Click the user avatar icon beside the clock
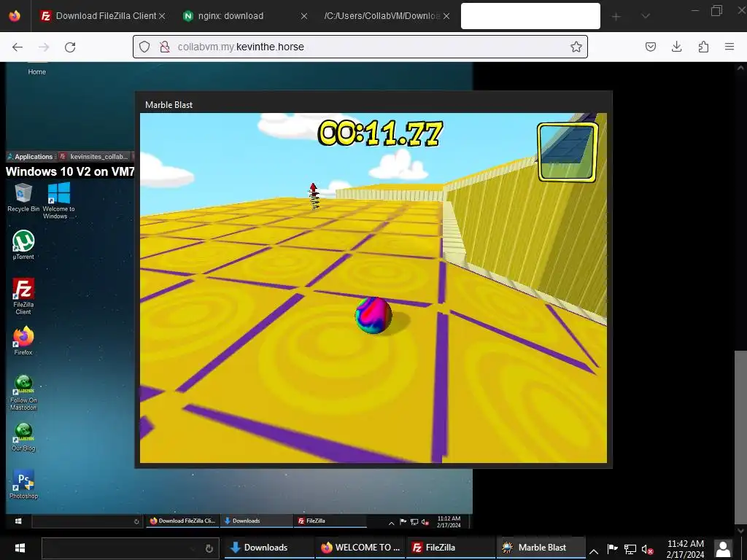Viewport: 747px width, 560px height. 723,548
